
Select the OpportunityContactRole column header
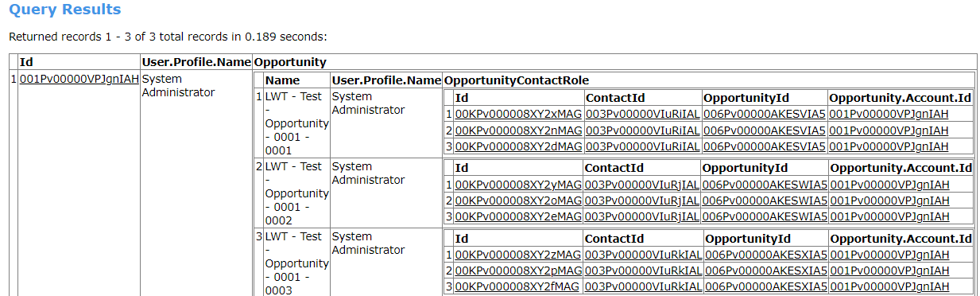click(x=517, y=80)
